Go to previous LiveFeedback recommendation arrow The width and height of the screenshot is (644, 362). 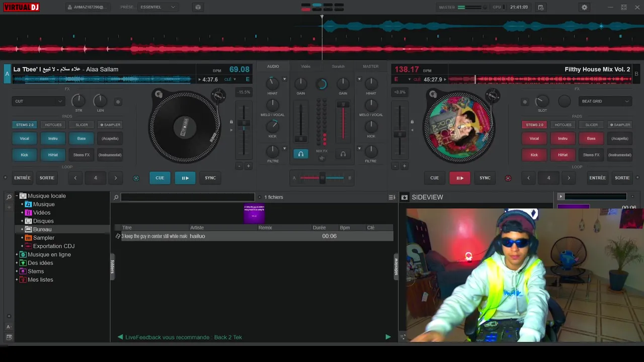[120, 337]
